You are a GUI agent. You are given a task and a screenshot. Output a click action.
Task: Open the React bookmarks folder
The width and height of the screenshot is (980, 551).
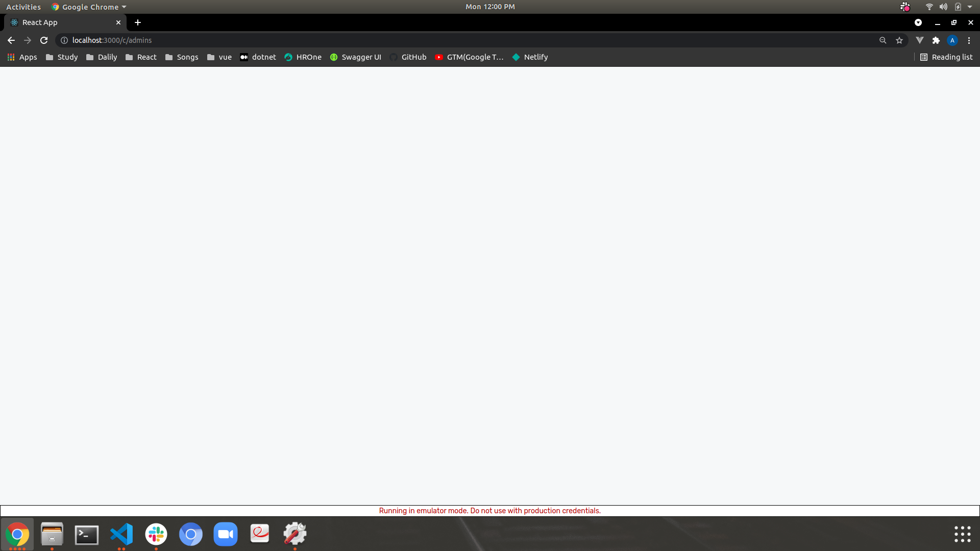141,57
